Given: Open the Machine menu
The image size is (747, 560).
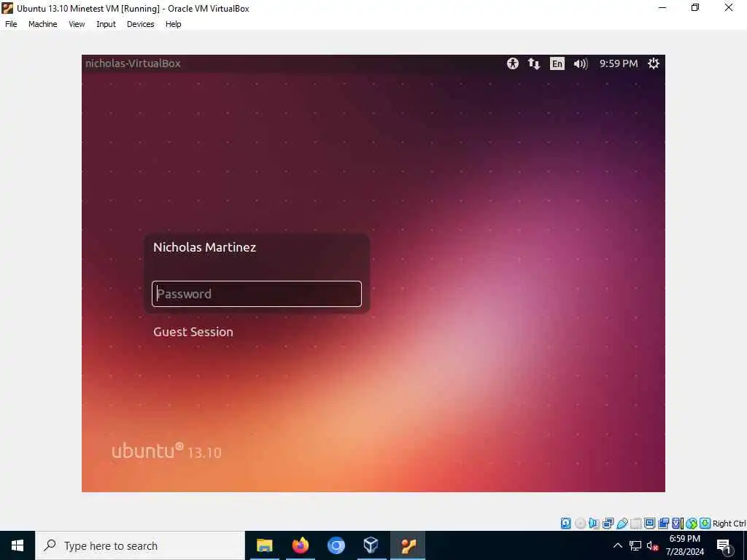Looking at the screenshot, I should coord(43,24).
